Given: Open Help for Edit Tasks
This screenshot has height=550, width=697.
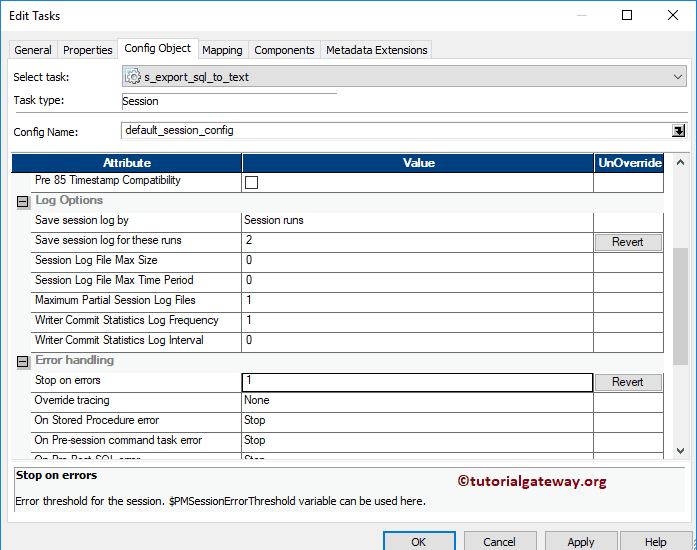Looking at the screenshot, I should (655, 542).
